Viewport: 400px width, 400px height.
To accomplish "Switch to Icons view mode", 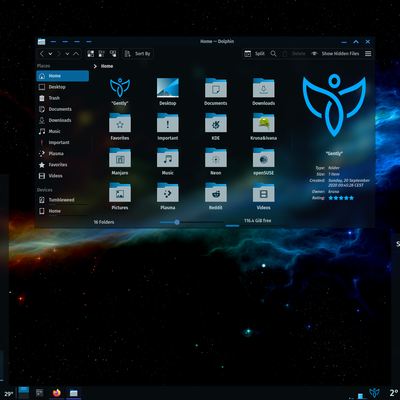I will [91, 54].
